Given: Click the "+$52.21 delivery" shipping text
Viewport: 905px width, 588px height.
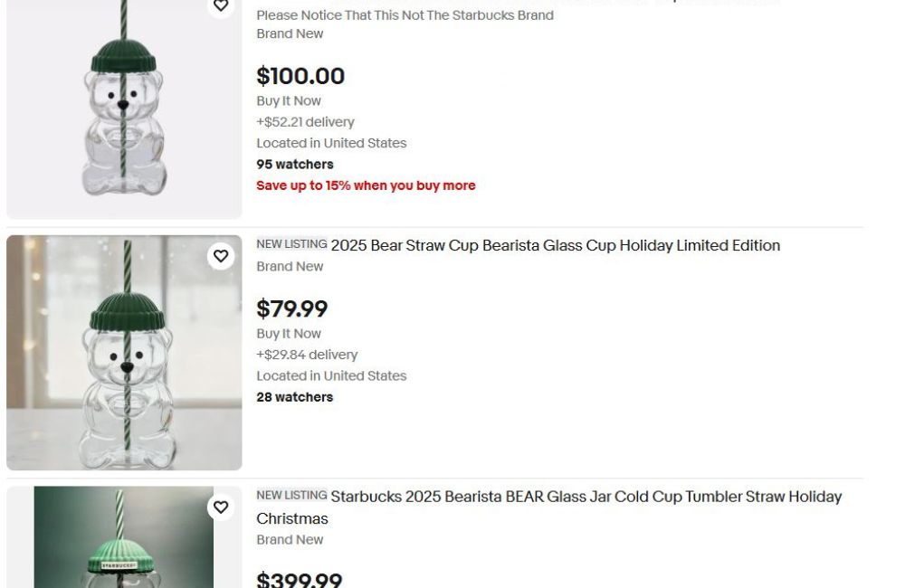Looking at the screenshot, I should coord(305,122).
